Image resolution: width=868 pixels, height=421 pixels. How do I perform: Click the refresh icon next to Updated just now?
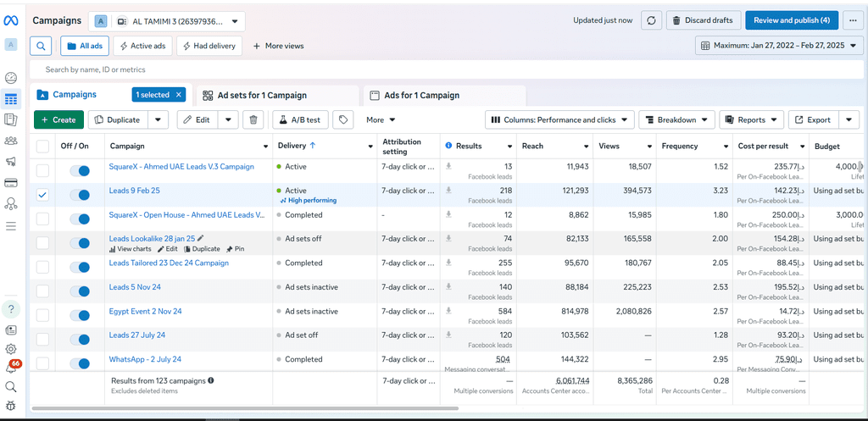click(652, 20)
